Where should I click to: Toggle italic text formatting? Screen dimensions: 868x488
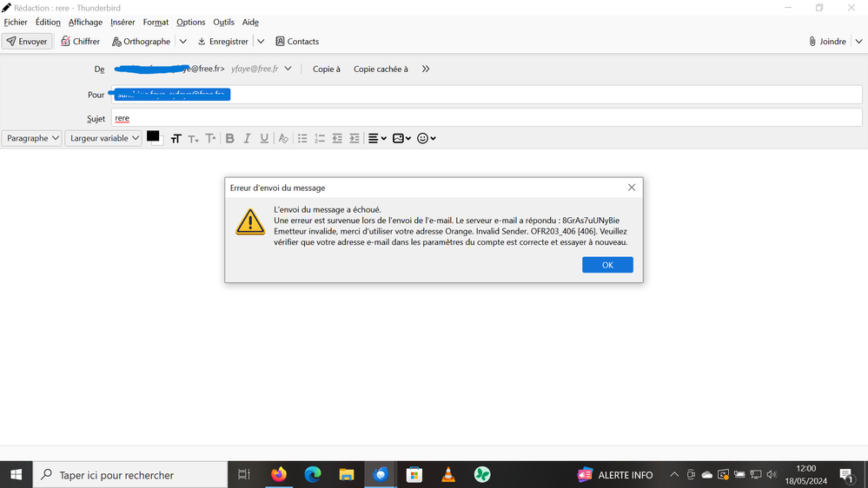(x=247, y=138)
